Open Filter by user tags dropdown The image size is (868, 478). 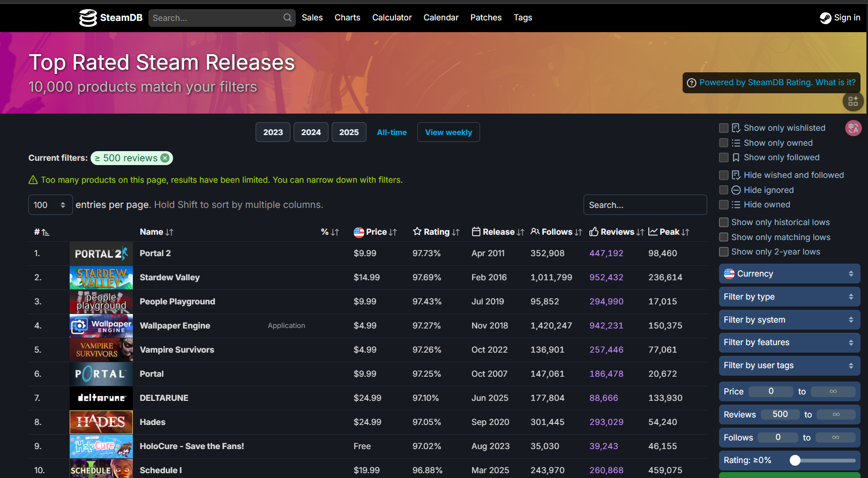click(789, 365)
